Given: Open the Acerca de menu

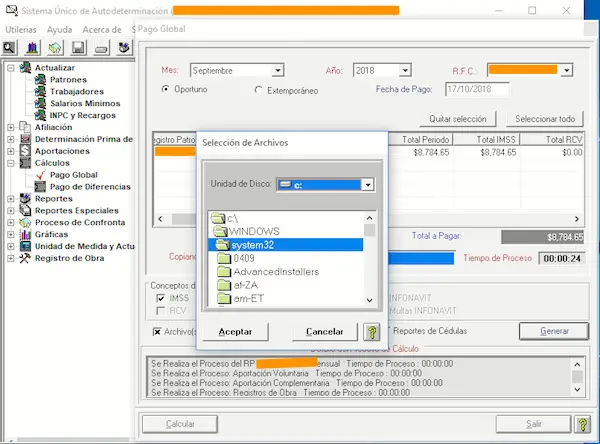Looking at the screenshot, I should (x=102, y=29).
